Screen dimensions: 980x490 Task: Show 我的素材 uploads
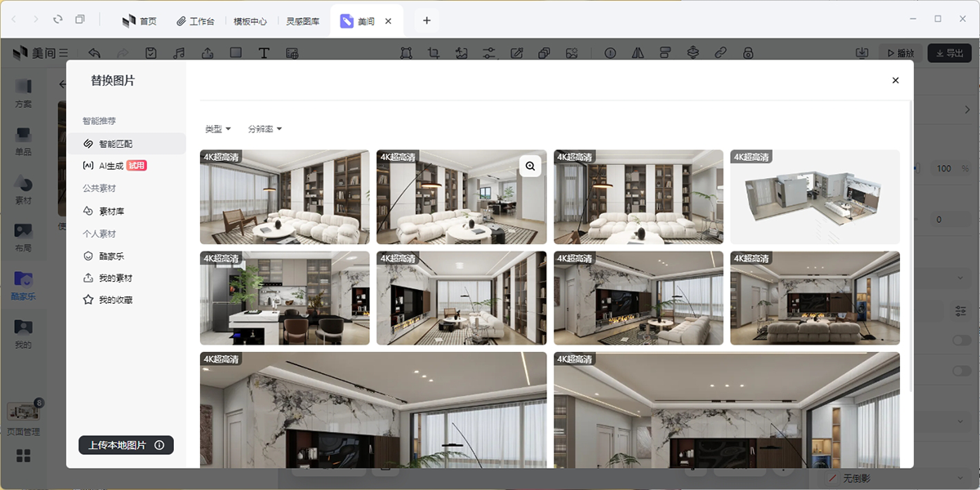(115, 278)
